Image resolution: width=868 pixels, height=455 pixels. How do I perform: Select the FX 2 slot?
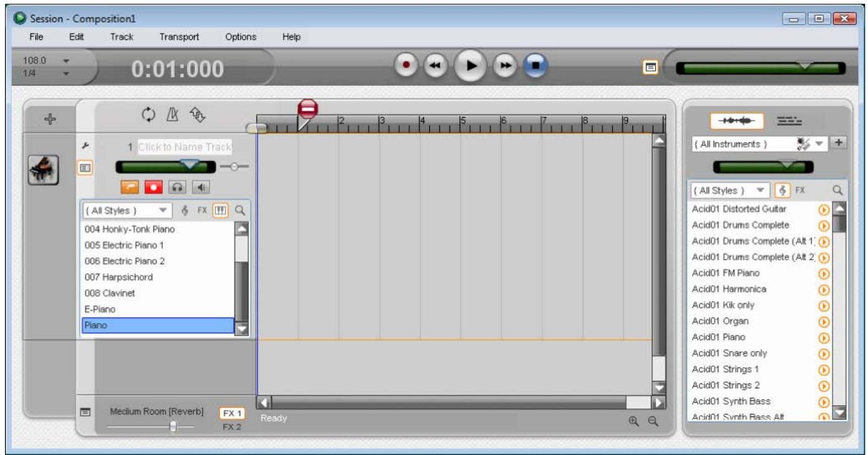pyautogui.click(x=232, y=427)
